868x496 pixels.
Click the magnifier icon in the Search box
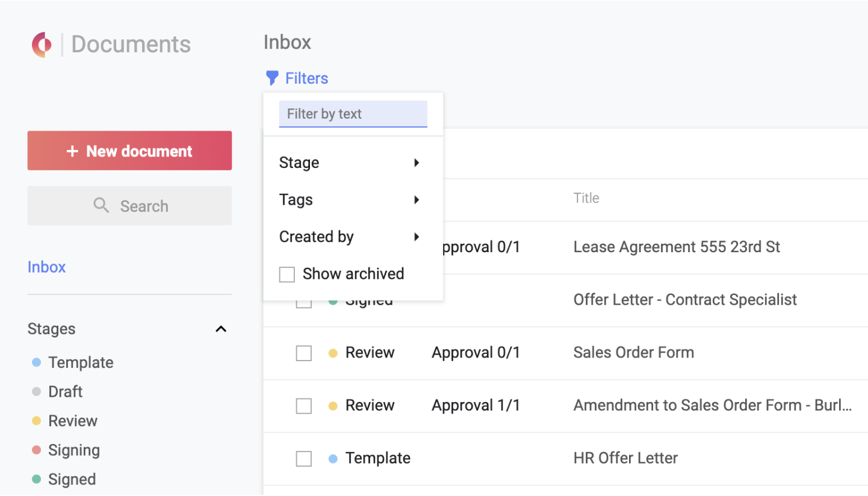(x=102, y=206)
